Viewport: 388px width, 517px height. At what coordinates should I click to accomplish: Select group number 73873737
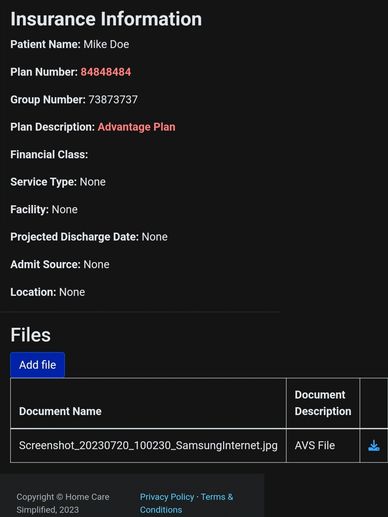pos(113,100)
